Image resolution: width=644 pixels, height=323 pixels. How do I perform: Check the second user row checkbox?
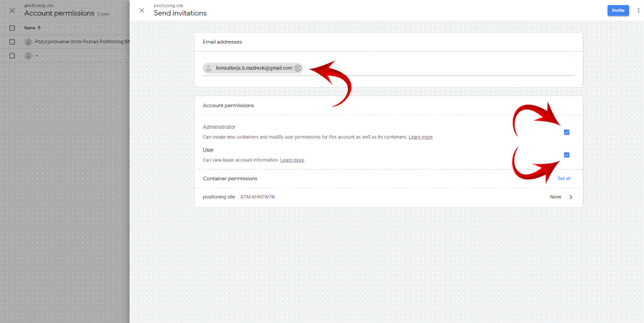click(x=13, y=55)
